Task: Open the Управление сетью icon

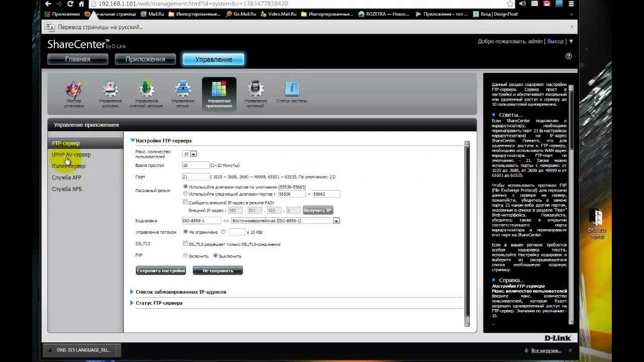Action: tap(183, 94)
